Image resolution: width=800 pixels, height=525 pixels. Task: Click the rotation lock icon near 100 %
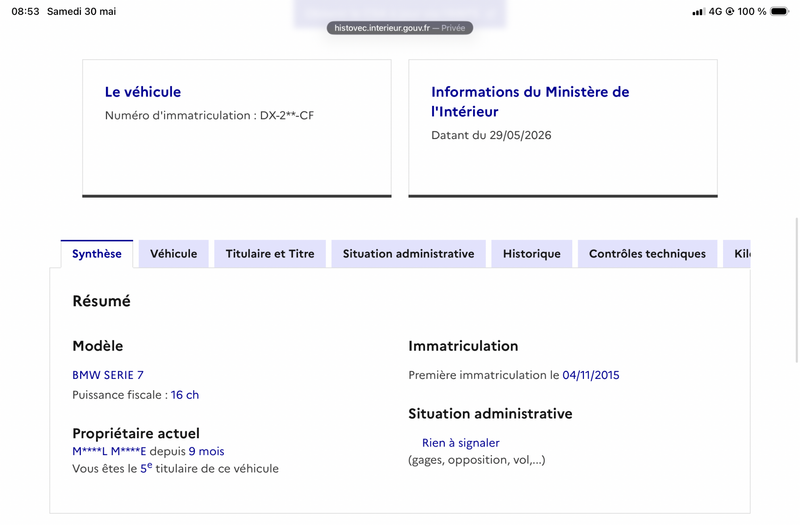click(730, 11)
